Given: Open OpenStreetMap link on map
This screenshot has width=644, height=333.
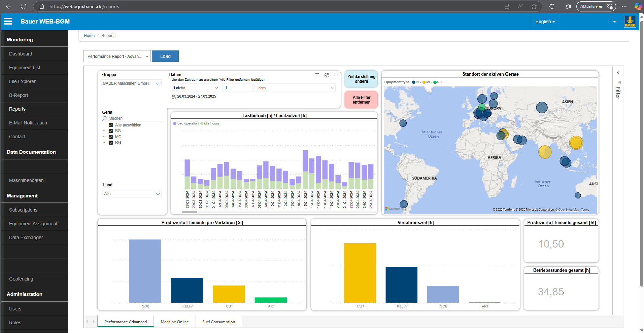Looking at the screenshot, I should click(567, 210).
